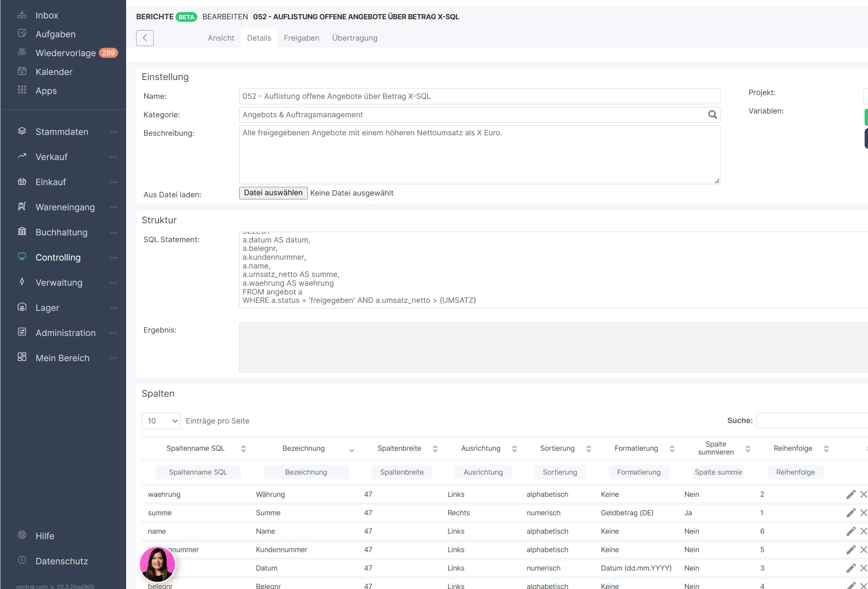The height and width of the screenshot is (589, 868).
Task: Open the Hilfe help icon
Action: pyautogui.click(x=22, y=535)
